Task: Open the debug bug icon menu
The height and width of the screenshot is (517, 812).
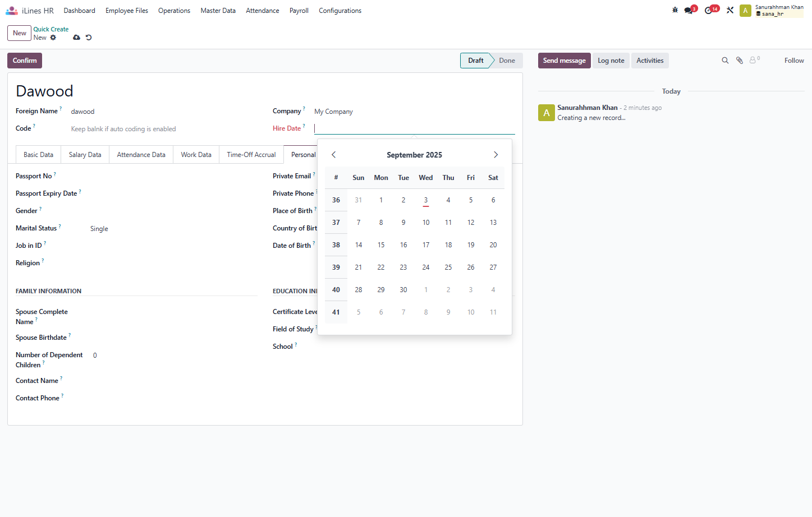Action: tap(675, 10)
